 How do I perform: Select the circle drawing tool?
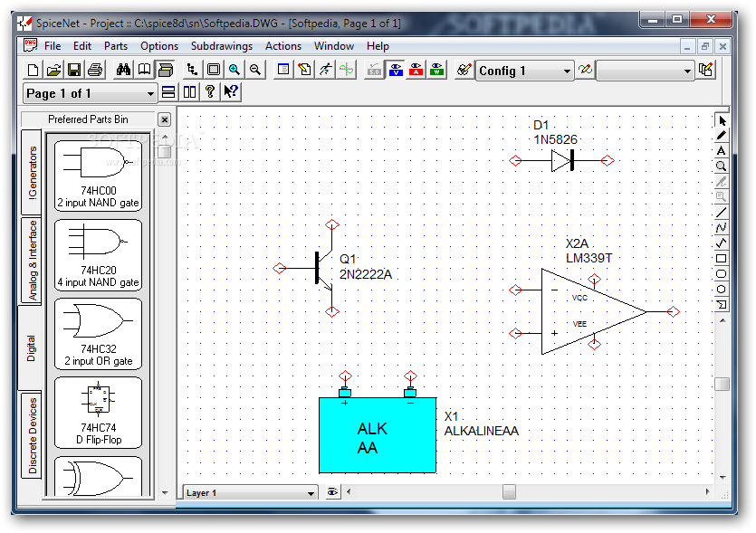coord(722,290)
